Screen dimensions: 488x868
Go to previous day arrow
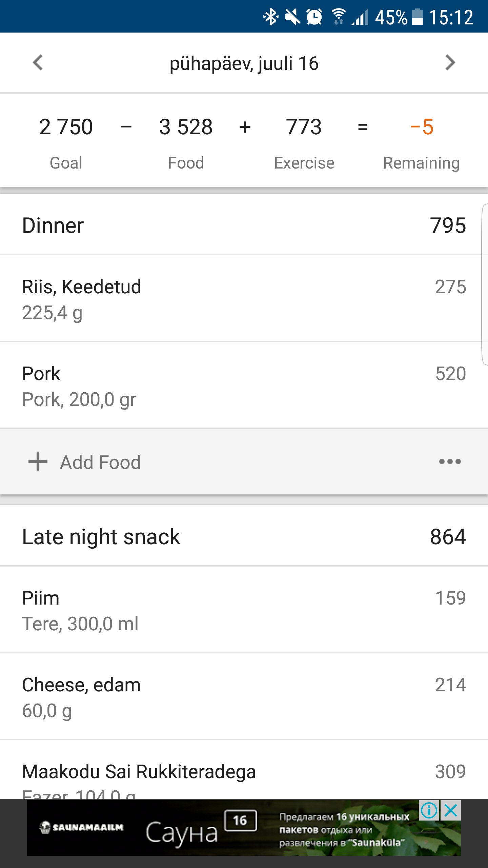coord(38,63)
